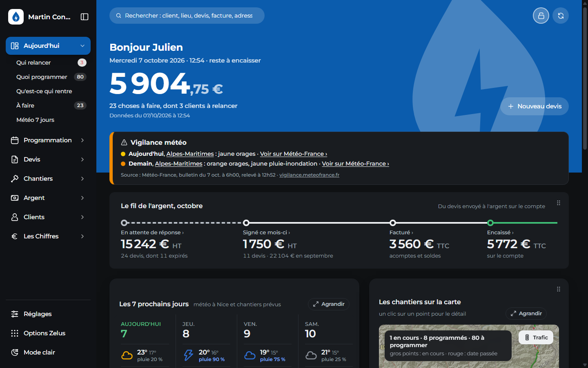Expand the Devis section chevron

(x=82, y=159)
